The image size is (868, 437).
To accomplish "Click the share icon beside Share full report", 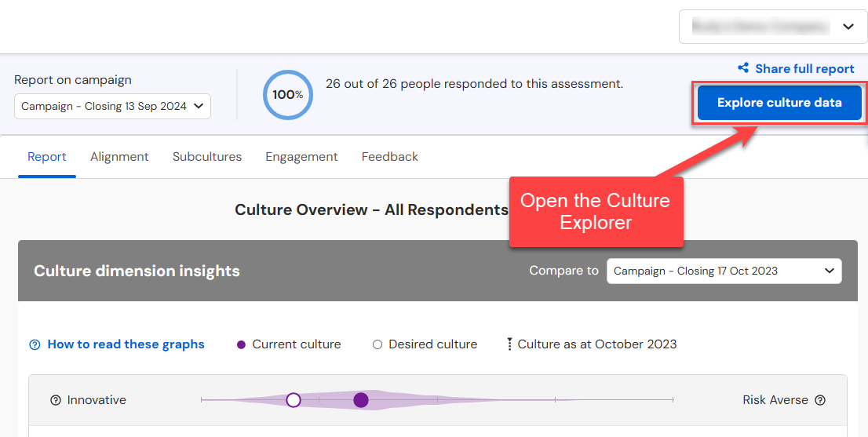I will 743,67.
